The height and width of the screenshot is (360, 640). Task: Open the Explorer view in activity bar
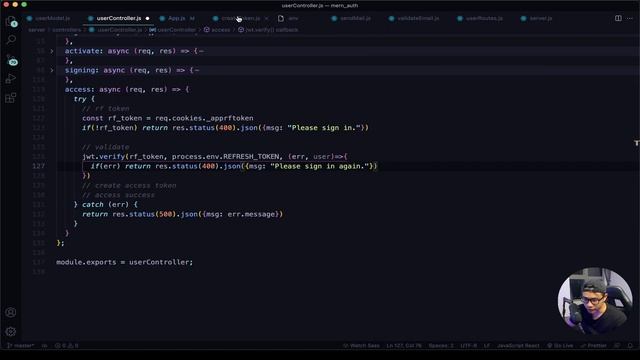[x=11, y=22]
